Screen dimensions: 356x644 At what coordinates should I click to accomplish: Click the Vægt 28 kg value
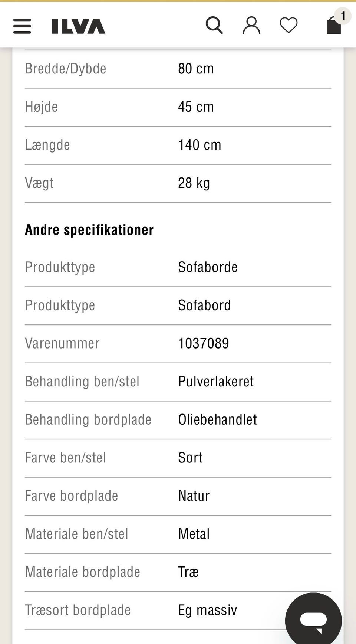(x=194, y=183)
